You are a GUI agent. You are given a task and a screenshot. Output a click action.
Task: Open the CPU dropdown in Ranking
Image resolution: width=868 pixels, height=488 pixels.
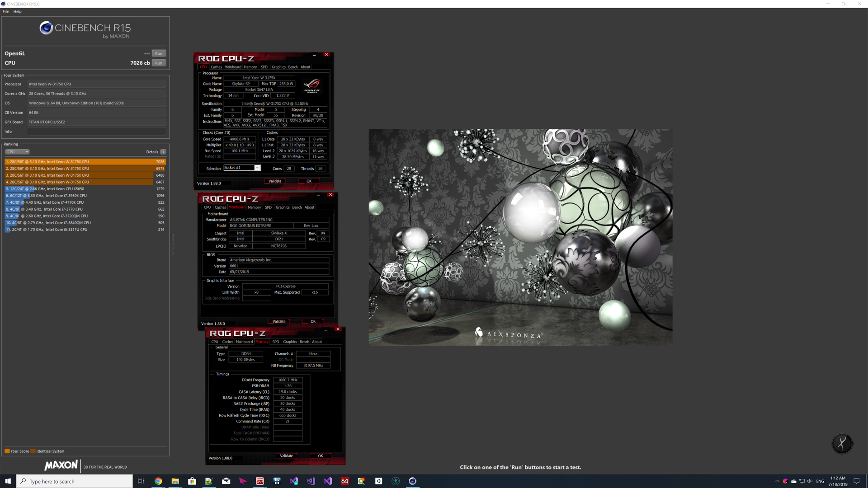[x=18, y=152]
